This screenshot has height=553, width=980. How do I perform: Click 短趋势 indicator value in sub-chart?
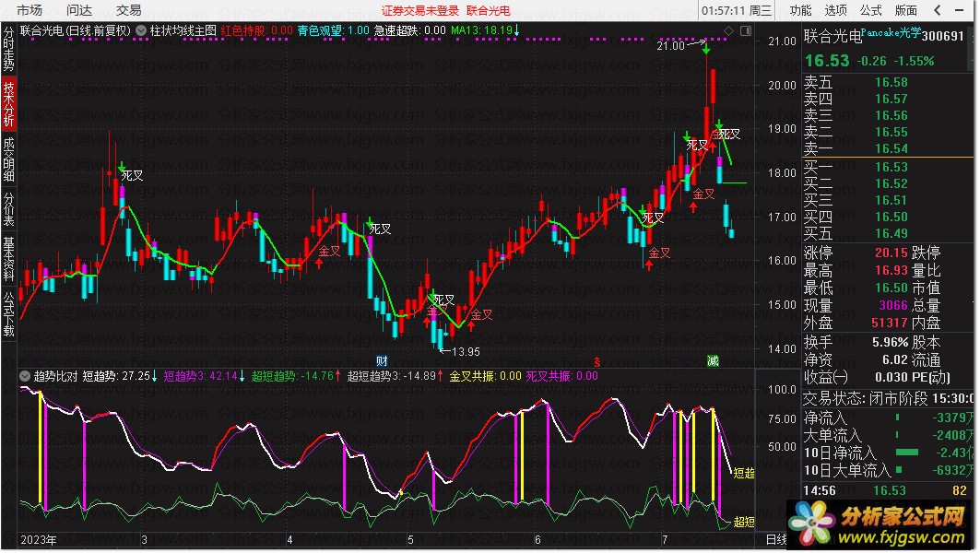(120, 376)
